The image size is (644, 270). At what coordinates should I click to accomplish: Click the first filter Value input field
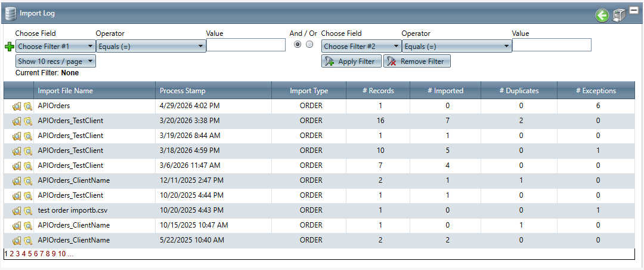click(x=246, y=45)
